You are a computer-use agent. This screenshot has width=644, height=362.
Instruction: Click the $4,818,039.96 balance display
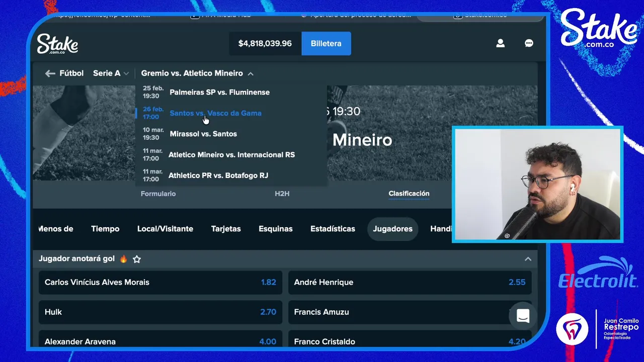[265, 43]
